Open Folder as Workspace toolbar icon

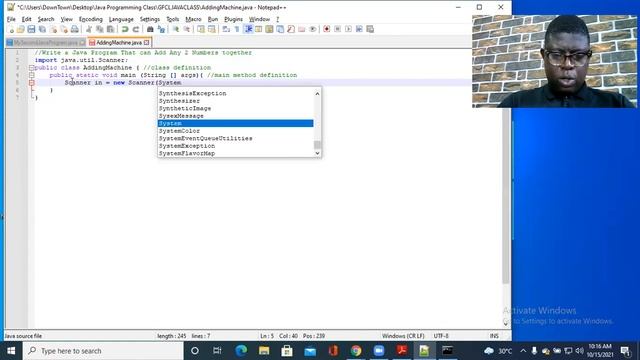pos(302,29)
